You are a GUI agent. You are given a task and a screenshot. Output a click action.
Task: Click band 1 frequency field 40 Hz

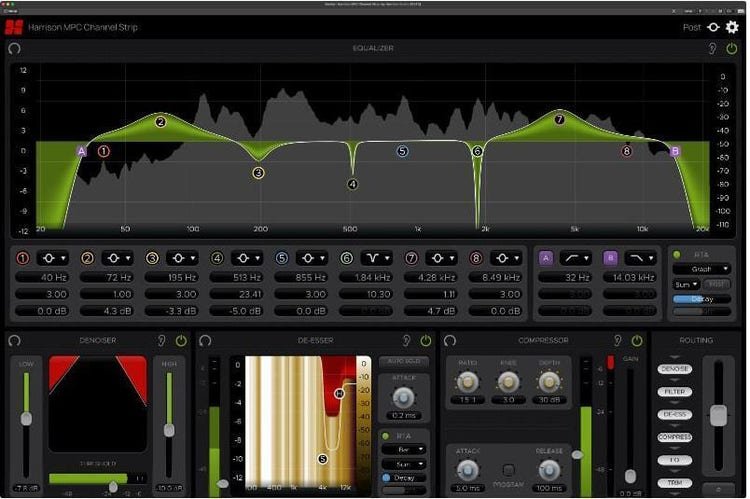click(42, 277)
